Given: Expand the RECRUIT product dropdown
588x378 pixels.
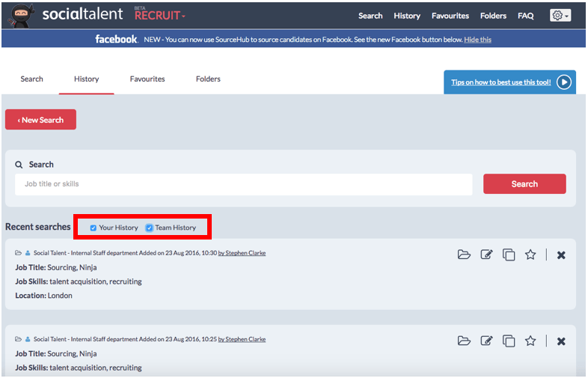Looking at the screenshot, I should pyautogui.click(x=160, y=16).
